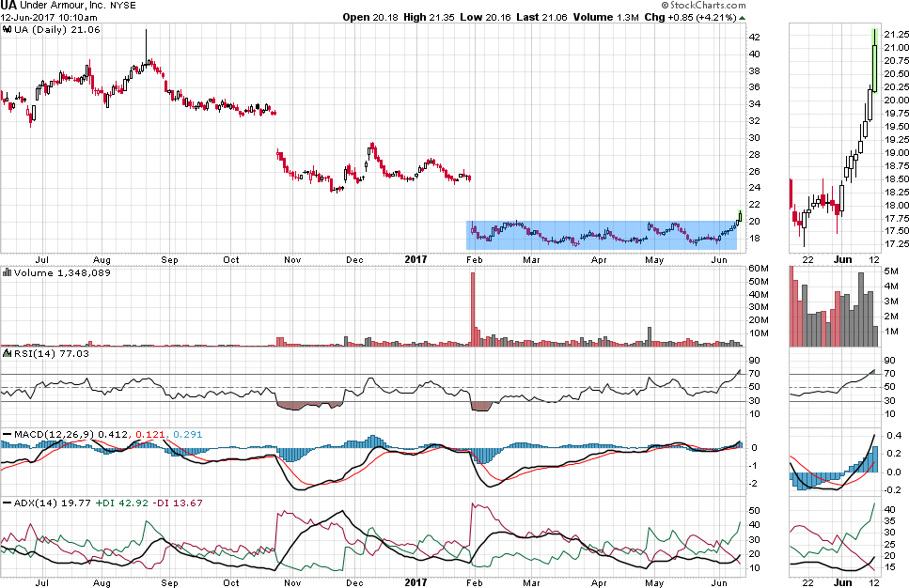Image resolution: width=909 pixels, height=588 pixels.
Task: Click the Aug label under the ADX panel
Action: [x=102, y=582]
